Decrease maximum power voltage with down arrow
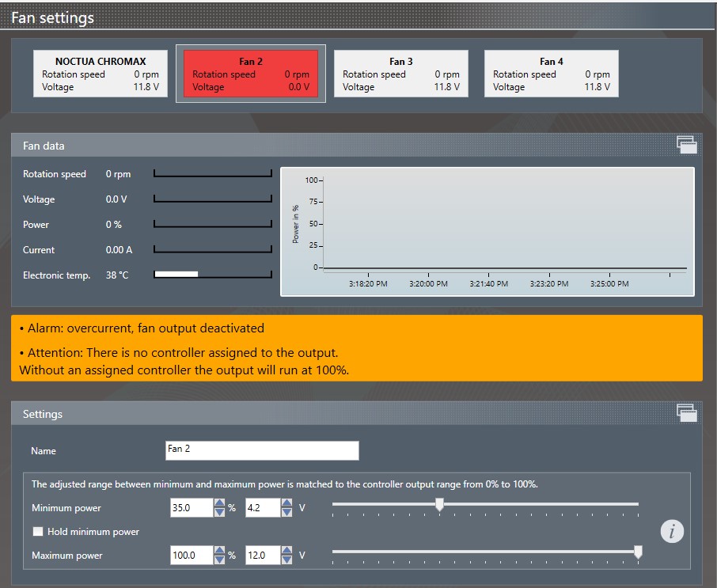717x588 pixels. 286,560
